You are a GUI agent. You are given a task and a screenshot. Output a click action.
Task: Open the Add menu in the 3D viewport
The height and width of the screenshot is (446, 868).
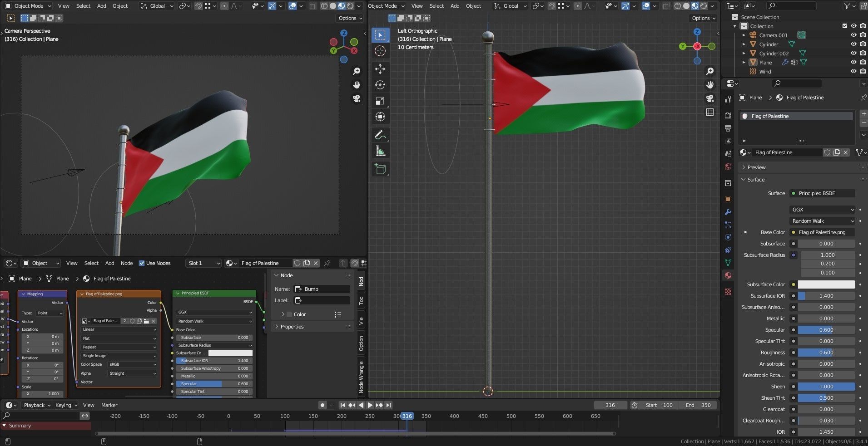[101, 6]
